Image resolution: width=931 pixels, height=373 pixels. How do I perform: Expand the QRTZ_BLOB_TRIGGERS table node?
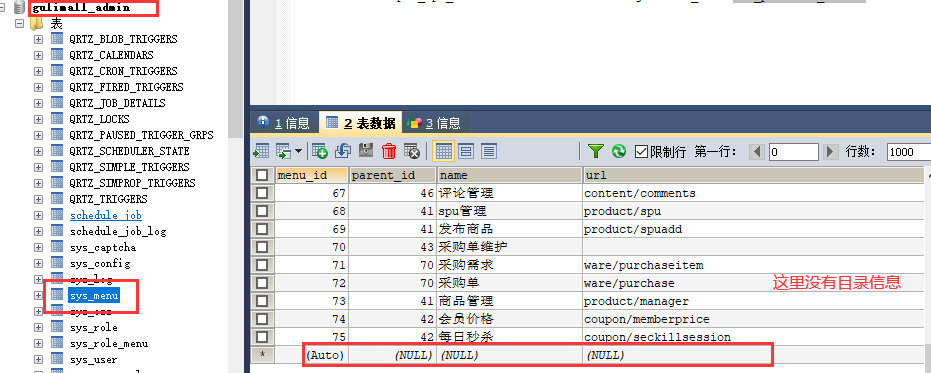(x=39, y=39)
